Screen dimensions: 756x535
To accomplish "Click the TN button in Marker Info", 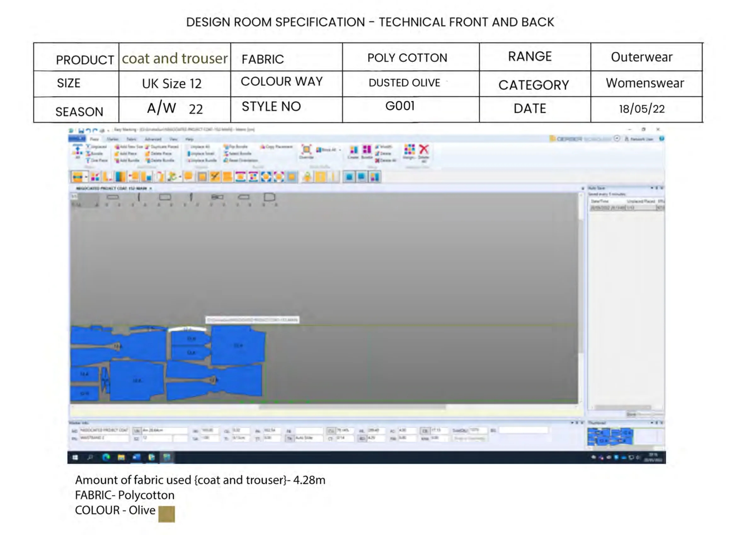I will pos(289,439).
